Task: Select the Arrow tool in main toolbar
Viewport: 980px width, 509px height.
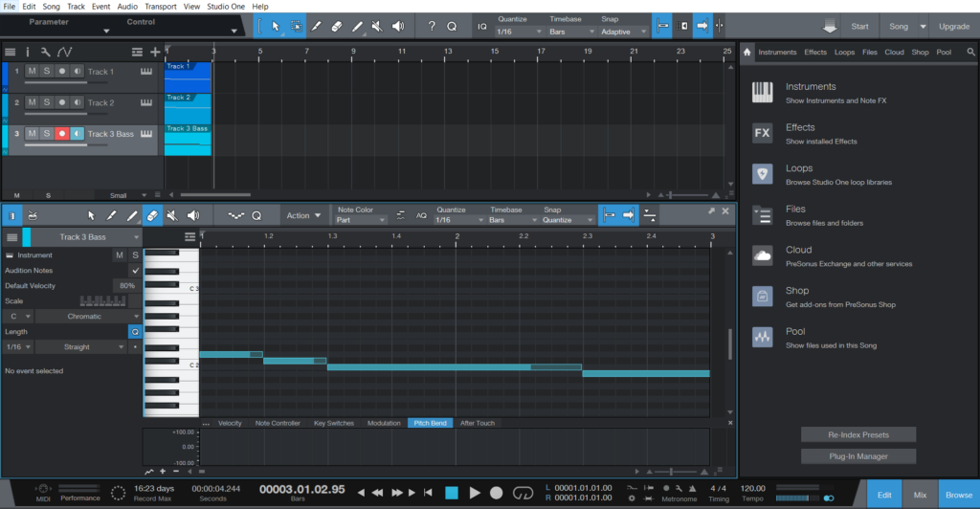Action: [x=275, y=26]
